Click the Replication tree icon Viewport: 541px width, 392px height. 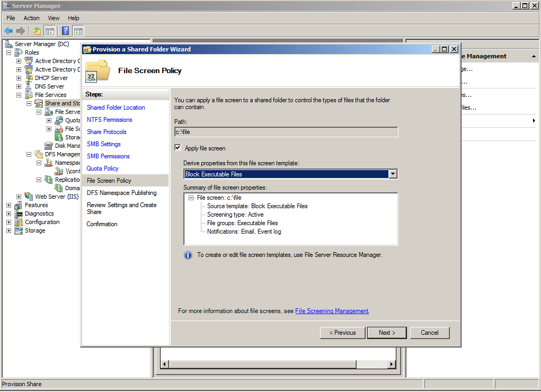(x=49, y=180)
